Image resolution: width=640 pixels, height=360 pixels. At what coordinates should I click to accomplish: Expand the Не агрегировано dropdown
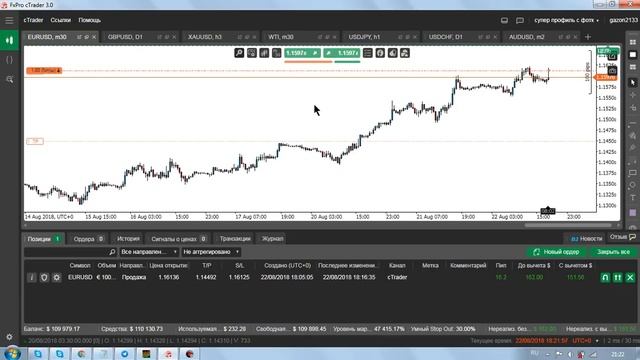211,252
